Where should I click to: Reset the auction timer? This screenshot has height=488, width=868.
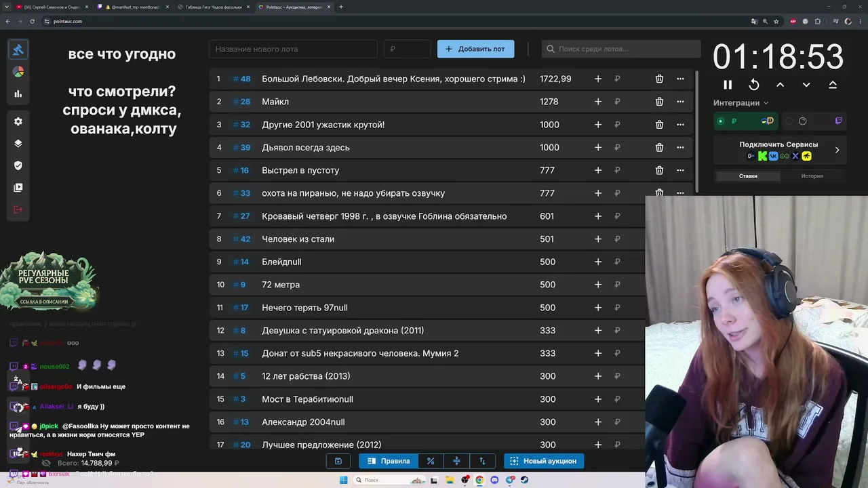coord(754,85)
